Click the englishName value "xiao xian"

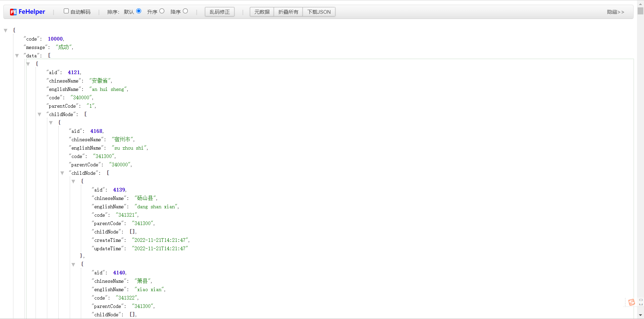pyautogui.click(x=149, y=289)
